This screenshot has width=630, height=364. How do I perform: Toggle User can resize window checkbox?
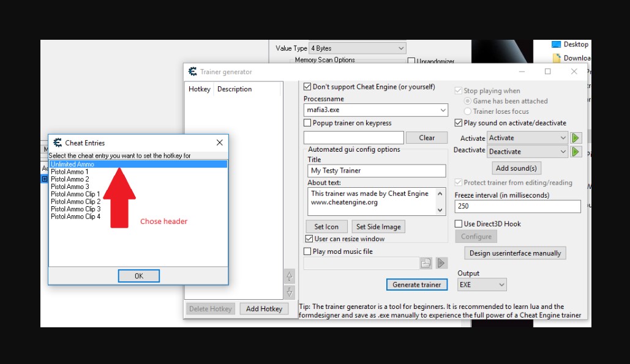(309, 239)
